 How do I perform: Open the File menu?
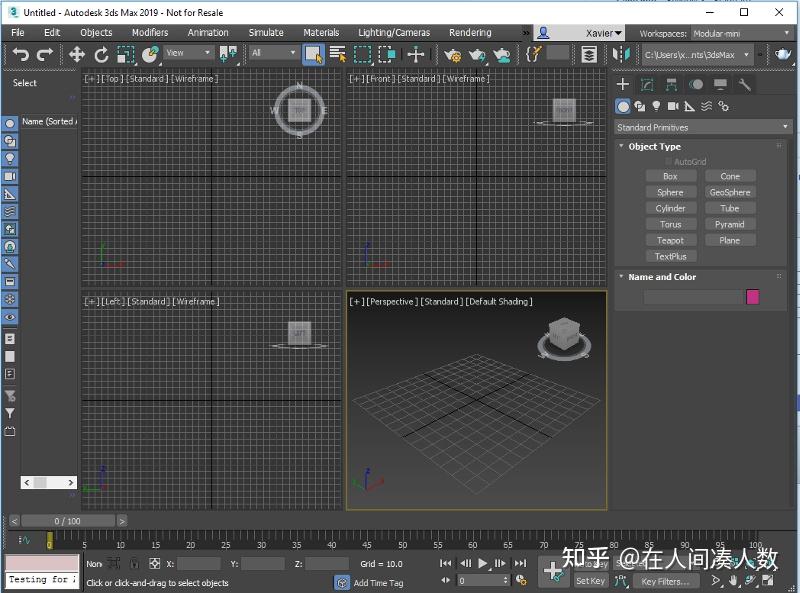point(18,33)
